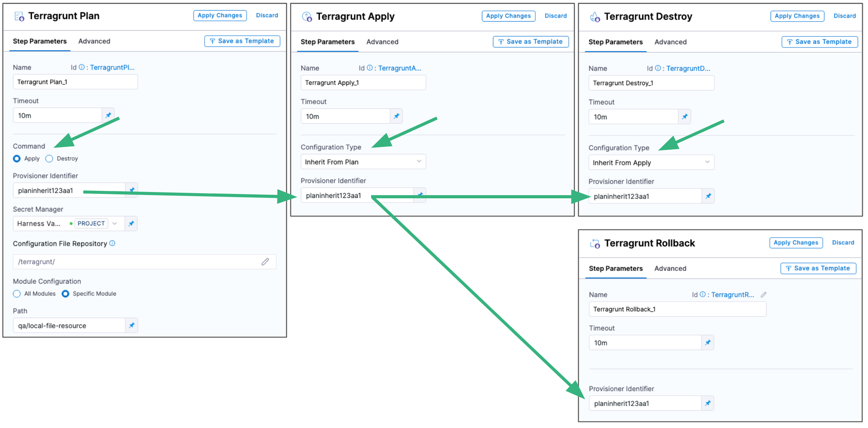Open the Inherit From Plan dropdown
Image resolution: width=868 pixels, height=428 pixels.
point(363,162)
